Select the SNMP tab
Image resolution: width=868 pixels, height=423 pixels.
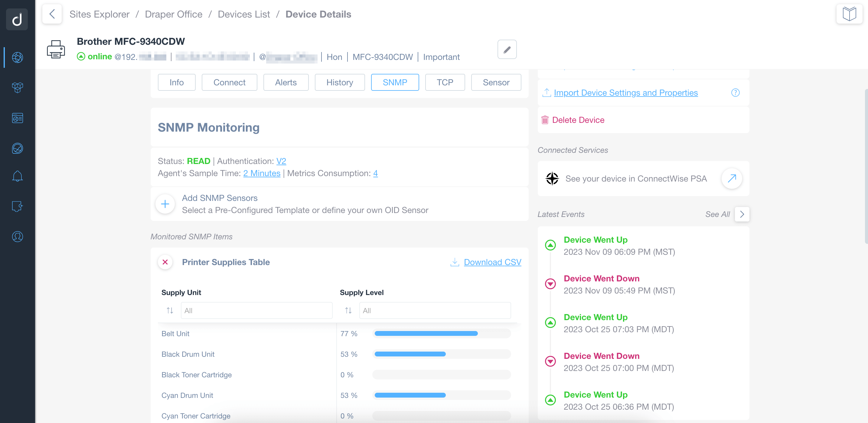click(x=395, y=82)
